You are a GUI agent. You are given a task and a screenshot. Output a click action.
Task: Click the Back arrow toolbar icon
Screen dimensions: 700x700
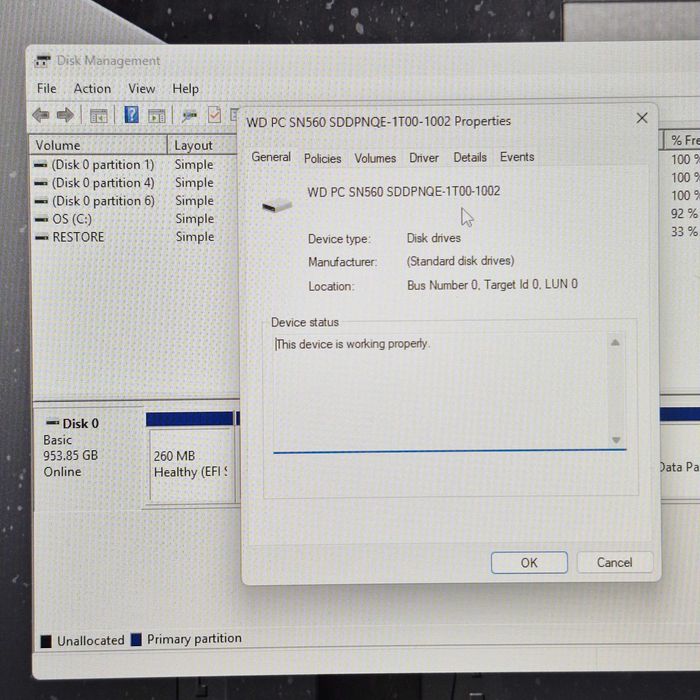41,115
